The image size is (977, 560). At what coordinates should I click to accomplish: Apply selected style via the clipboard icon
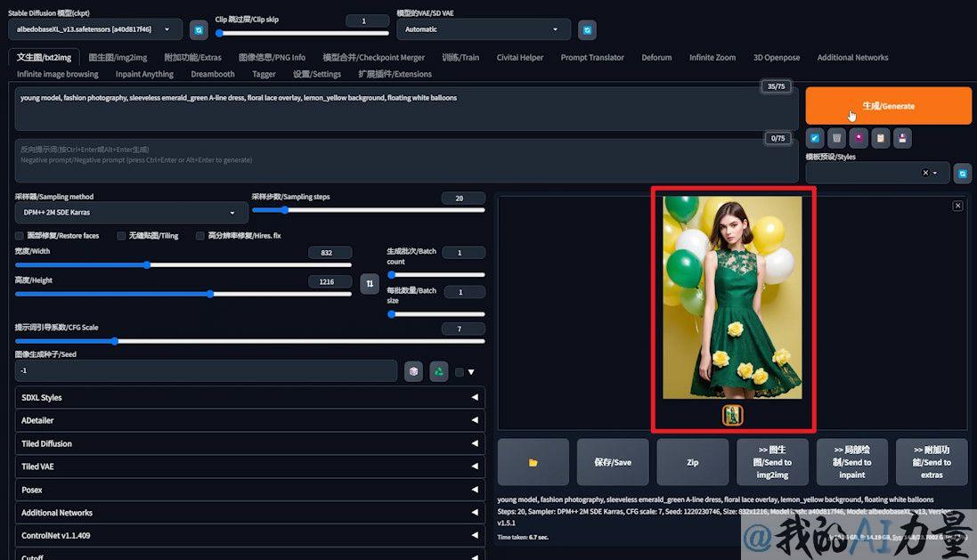pos(881,138)
